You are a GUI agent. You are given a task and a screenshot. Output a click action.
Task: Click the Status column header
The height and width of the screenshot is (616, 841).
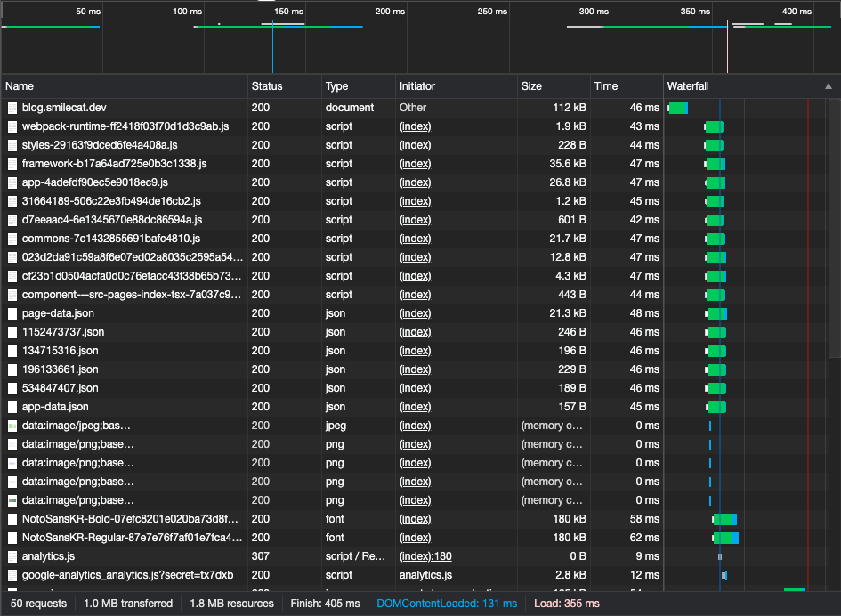pyautogui.click(x=267, y=86)
